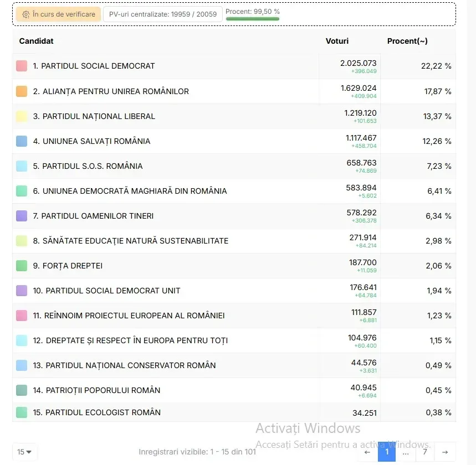Click the lilac swatch for Partidul Social Democrat Unit

(22, 290)
